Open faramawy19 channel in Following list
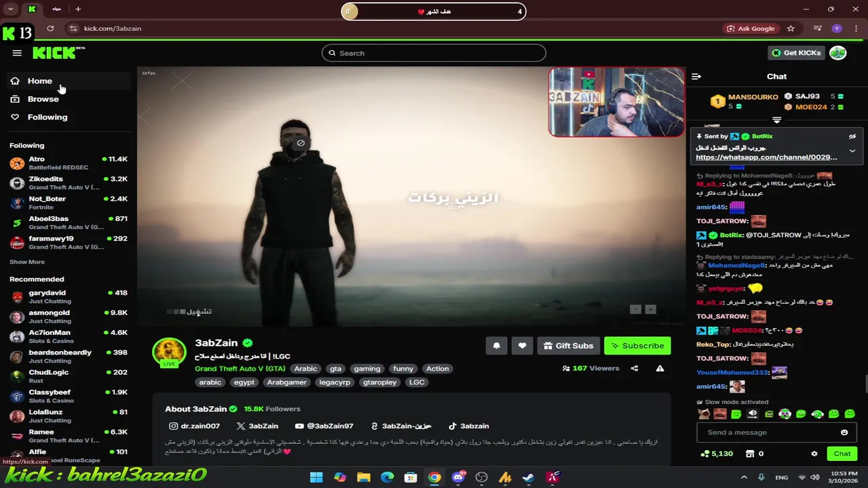 68,242
